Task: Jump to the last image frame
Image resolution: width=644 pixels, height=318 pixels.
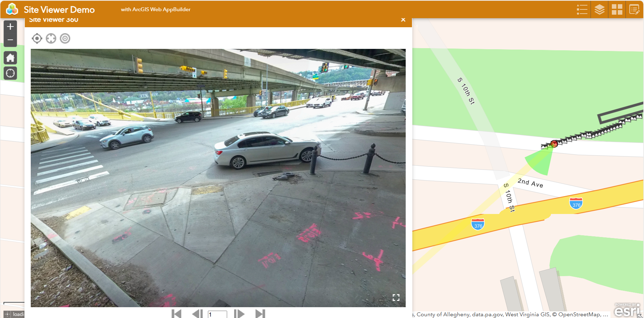Action: (x=260, y=313)
